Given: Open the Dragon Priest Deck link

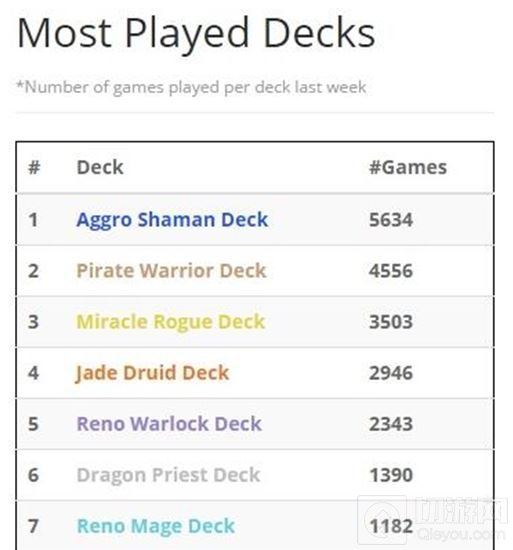Looking at the screenshot, I should click(x=168, y=476).
